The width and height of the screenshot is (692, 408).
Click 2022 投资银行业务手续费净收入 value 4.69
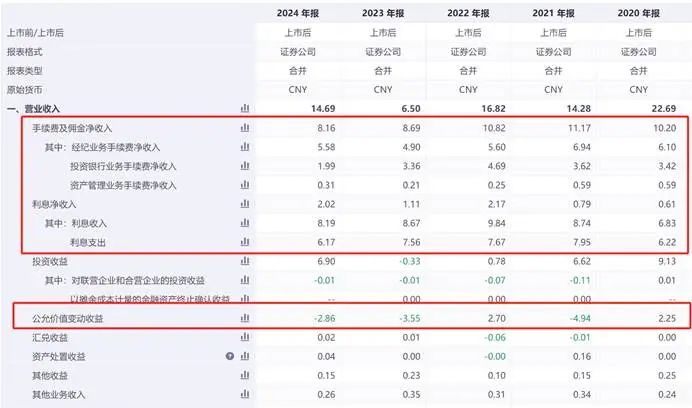pyautogui.click(x=496, y=166)
